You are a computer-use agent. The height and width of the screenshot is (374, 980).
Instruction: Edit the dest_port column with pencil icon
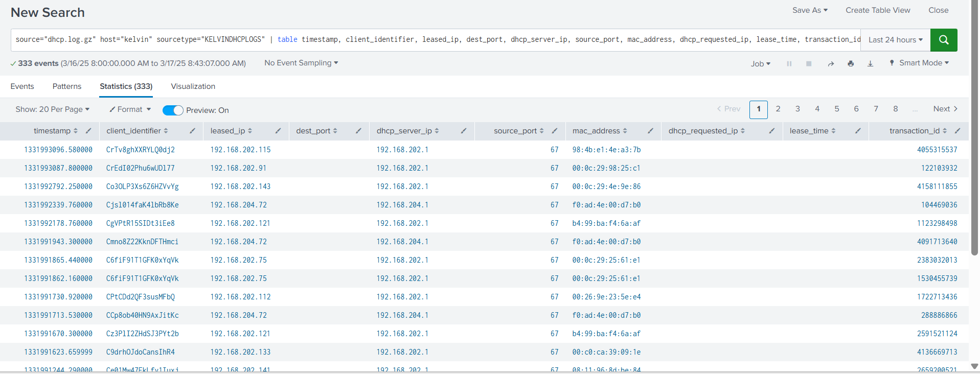click(358, 131)
